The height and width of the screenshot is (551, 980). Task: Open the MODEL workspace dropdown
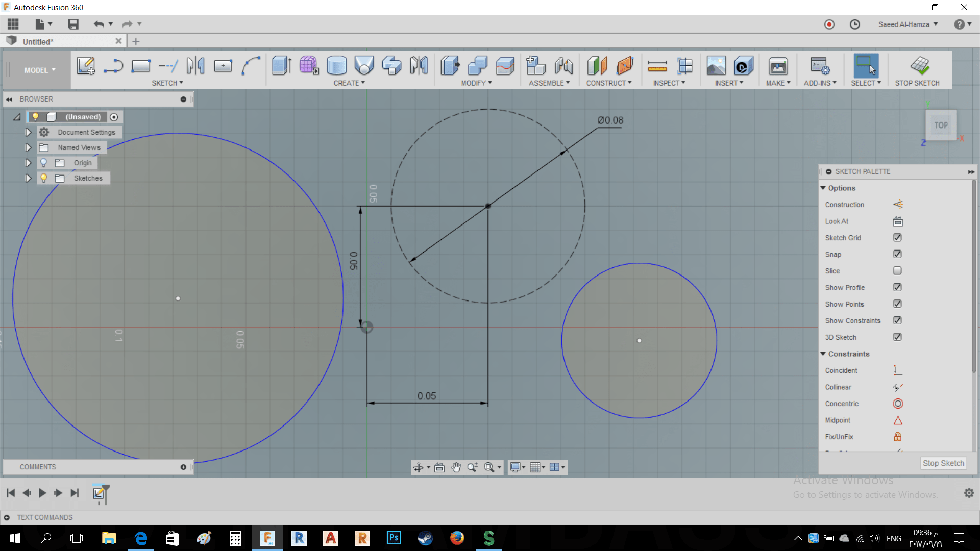[x=40, y=70]
